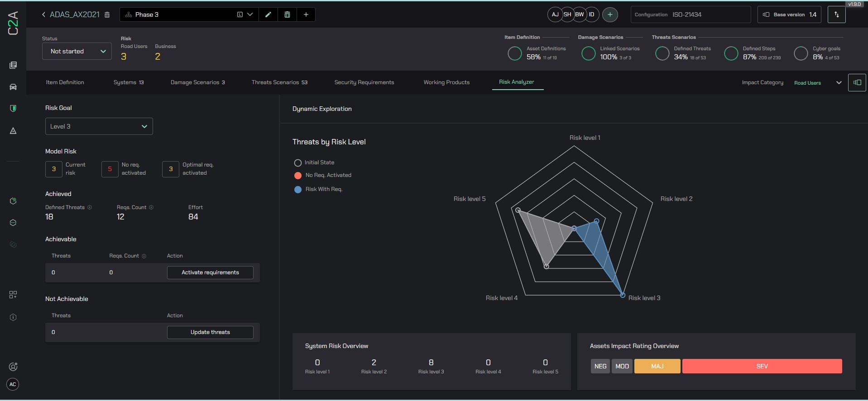Switch to the Security Requirements tab

(x=364, y=82)
